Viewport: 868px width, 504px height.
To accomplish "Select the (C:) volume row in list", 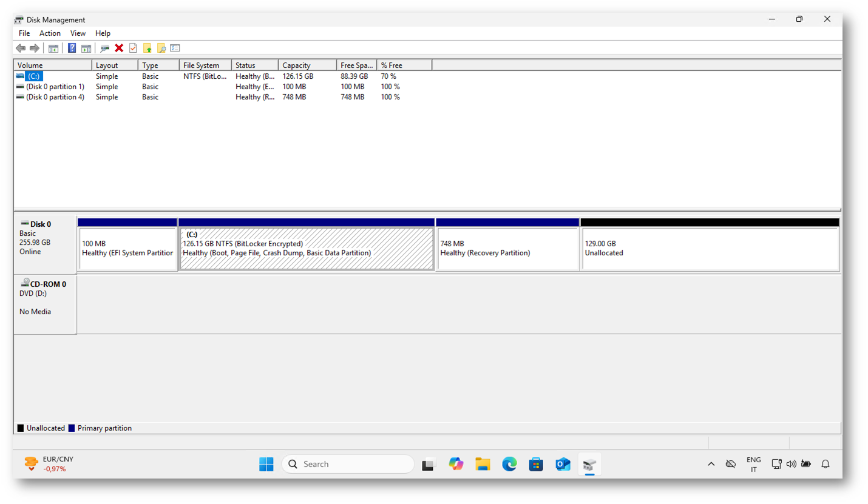I will (x=34, y=76).
